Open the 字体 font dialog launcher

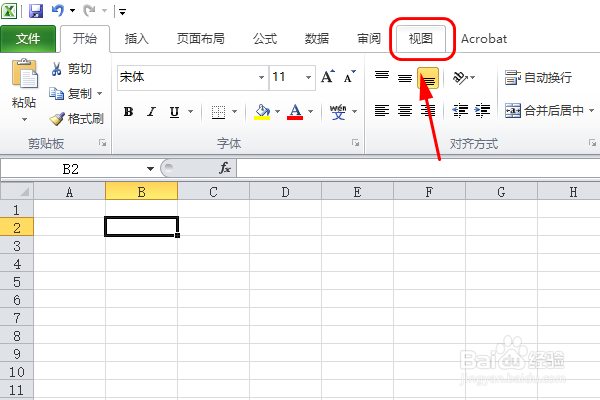pyautogui.click(x=355, y=143)
